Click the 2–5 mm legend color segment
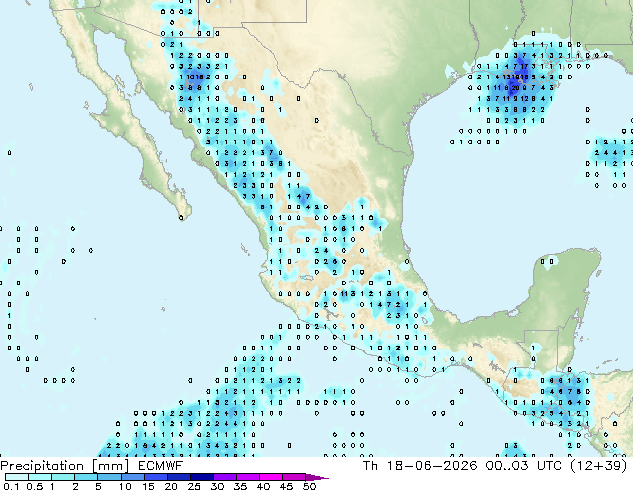The width and height of the screenshot is (634, 490). click(x=86, y=477)
